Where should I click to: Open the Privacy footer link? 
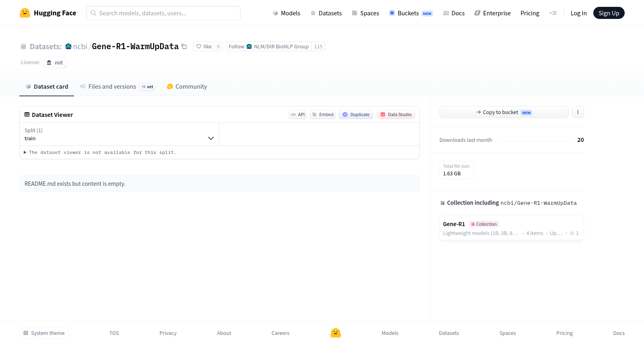[x=168, y=333]
